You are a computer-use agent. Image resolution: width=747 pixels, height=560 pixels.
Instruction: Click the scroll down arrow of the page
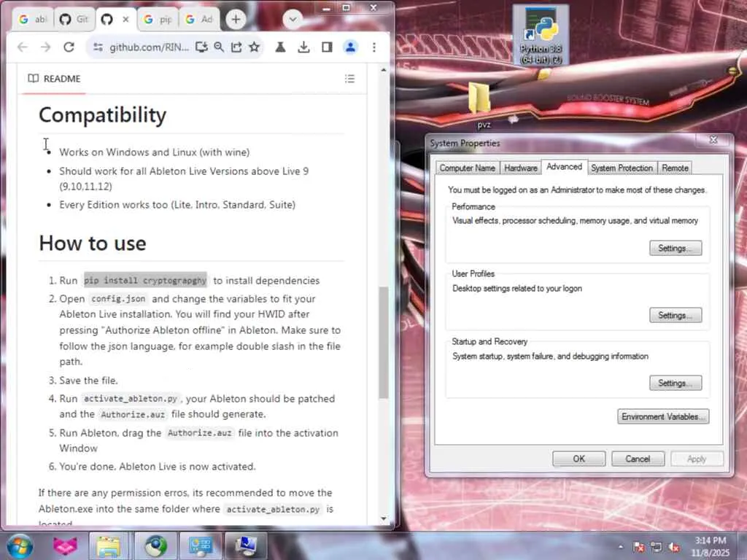pos(384,518)
